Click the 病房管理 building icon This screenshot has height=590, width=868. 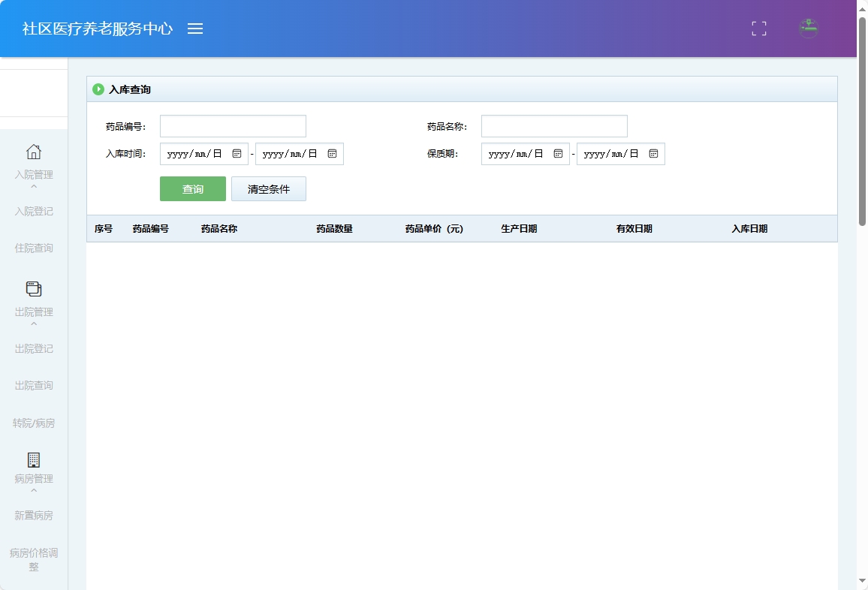[x=33, y=459]
